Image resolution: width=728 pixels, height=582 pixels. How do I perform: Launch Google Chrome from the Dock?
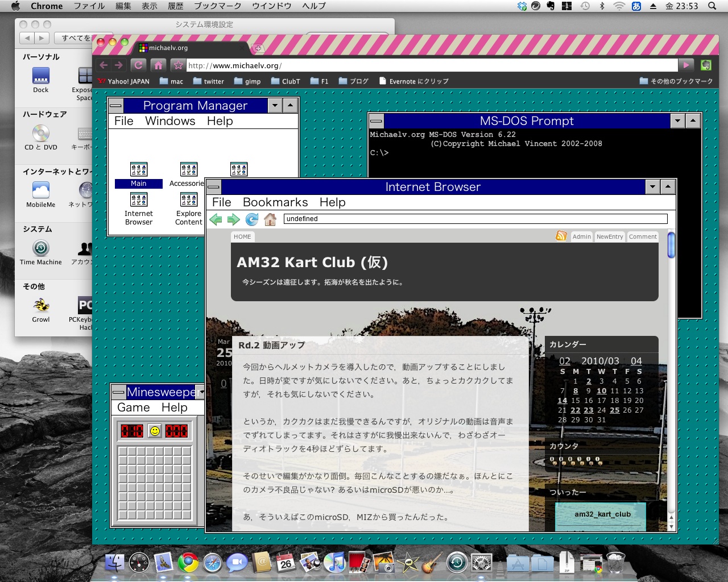point(188,563)
